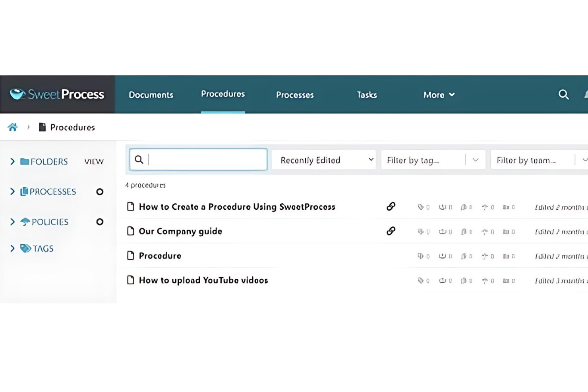Toggle the circle indicator next to POLICIES
The image size is (588, 392).
click(100, 222)
